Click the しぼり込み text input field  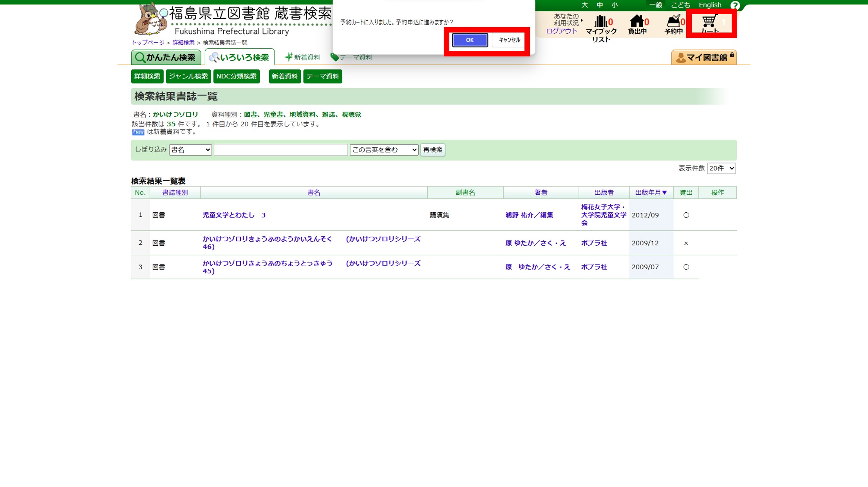click(x=281, y=150)
